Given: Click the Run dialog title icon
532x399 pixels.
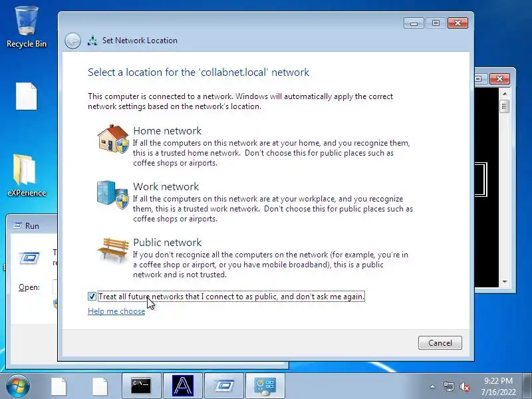Looking at the screenshot, I should (17, 225).
